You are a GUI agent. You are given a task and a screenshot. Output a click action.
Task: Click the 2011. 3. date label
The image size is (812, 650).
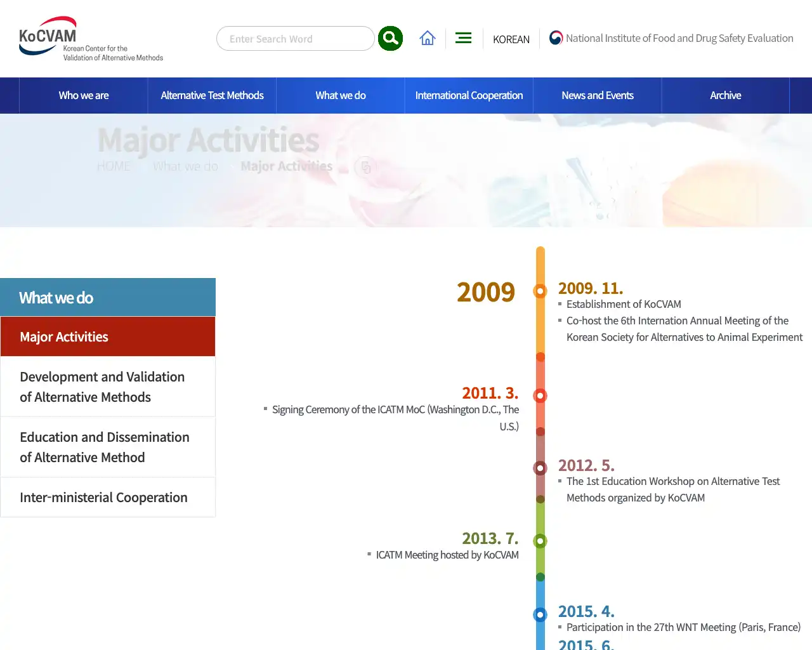490,393
